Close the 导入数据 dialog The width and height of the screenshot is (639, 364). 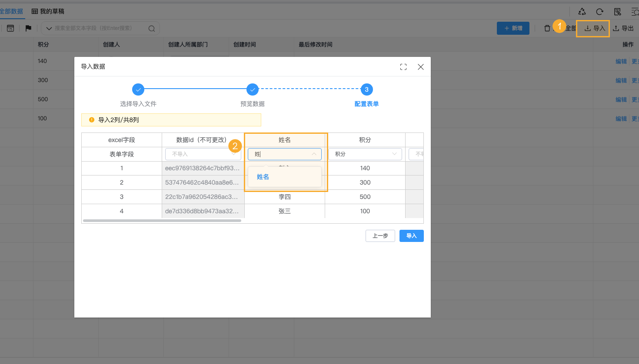[421, 67]
